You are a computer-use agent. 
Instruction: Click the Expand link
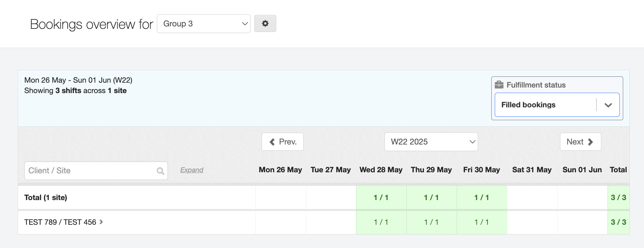coord(192,170)
